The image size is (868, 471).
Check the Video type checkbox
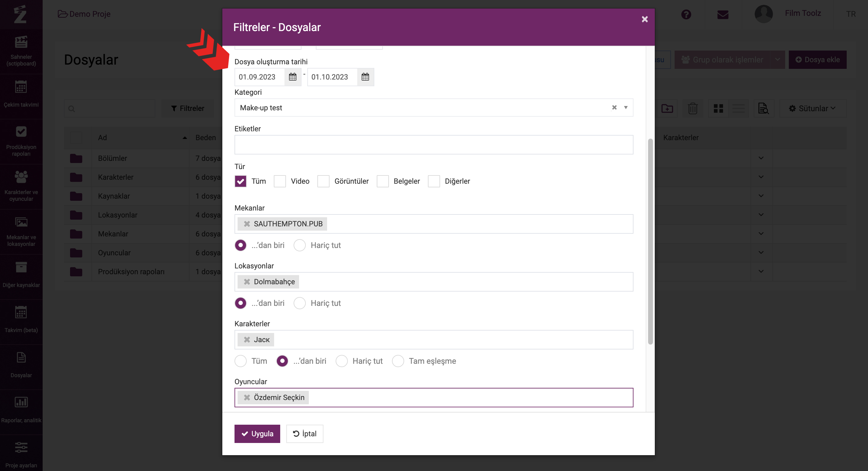point(280,181)
